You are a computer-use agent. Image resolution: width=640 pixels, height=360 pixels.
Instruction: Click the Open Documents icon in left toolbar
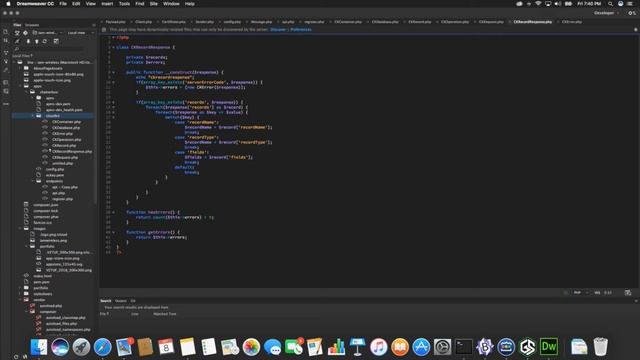(6, 31)
